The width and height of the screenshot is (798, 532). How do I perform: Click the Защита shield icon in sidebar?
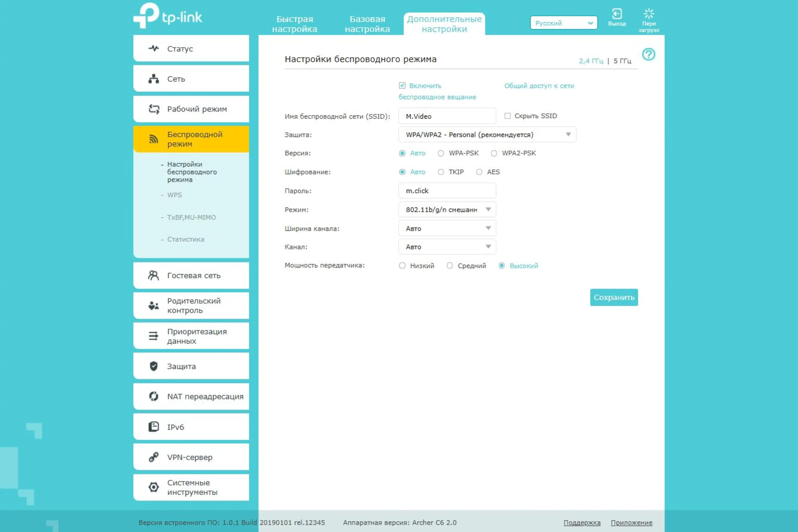click(154, 367)
